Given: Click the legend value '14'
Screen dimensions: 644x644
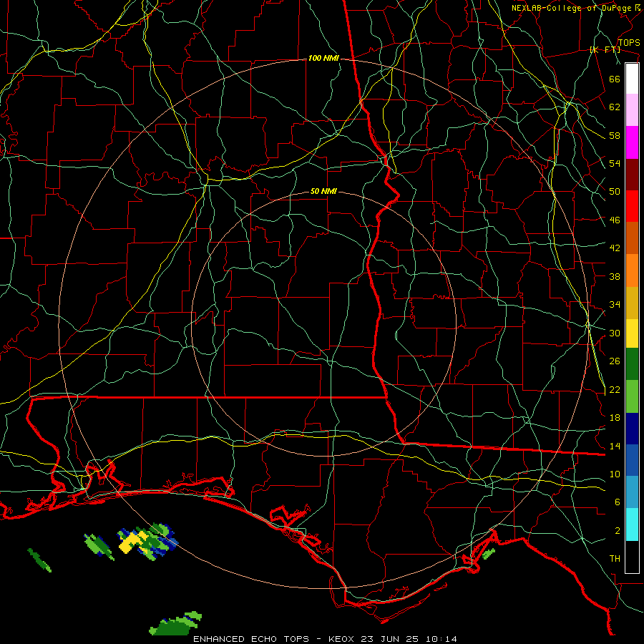Looking at the screenshot, I should (x=615, y=446).
